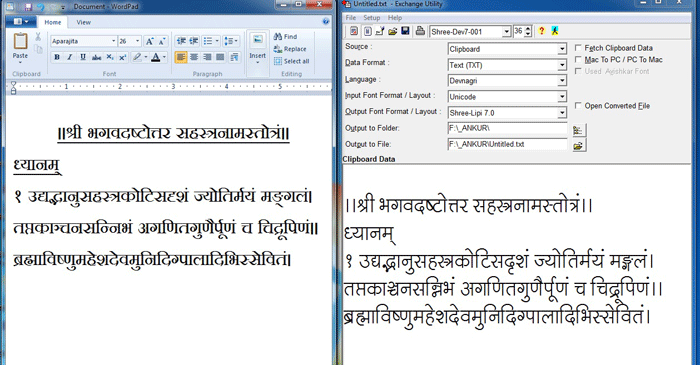Align text left in WordPad

pos(181,57)
